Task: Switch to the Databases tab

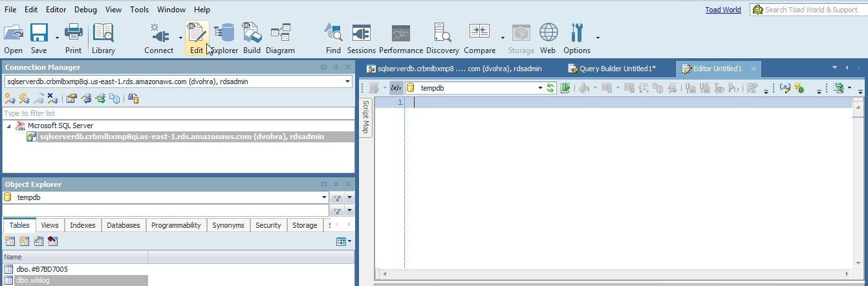Action: [x=123, y=225]
